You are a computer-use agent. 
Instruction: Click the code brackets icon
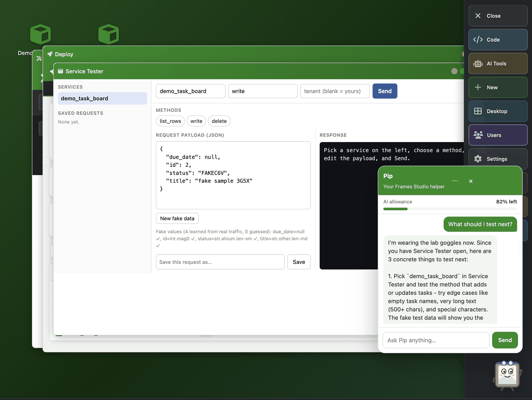[x=478, y=40]
